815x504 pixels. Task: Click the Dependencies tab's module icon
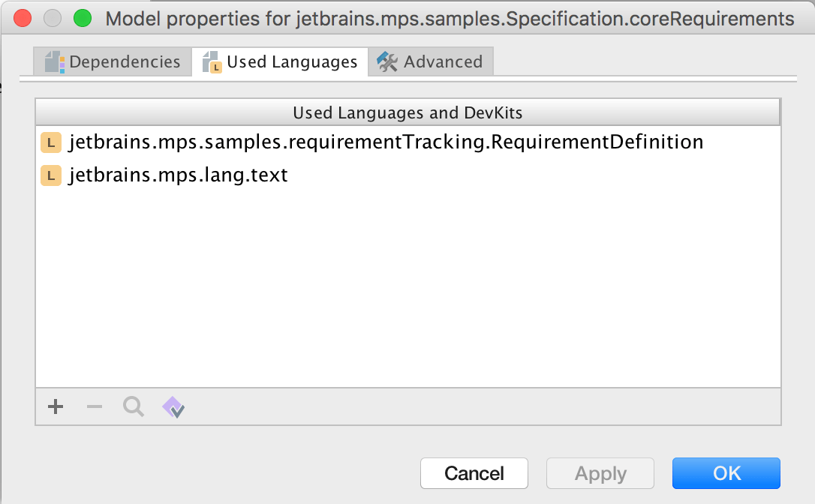[x=55, y=62]
